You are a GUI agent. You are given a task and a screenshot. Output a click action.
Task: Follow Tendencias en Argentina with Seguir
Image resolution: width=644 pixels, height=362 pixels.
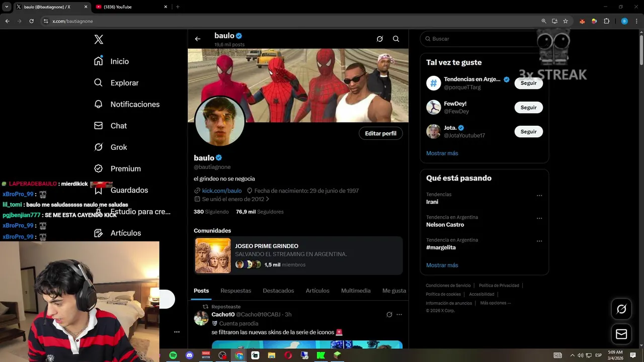[x=528, y=83]
